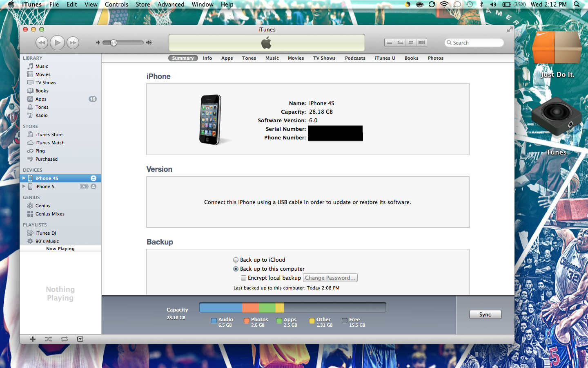Viewport: 588px width, 368px height.
Task: Open Just Do It. box on desktop
Action: tap(557, 48)
